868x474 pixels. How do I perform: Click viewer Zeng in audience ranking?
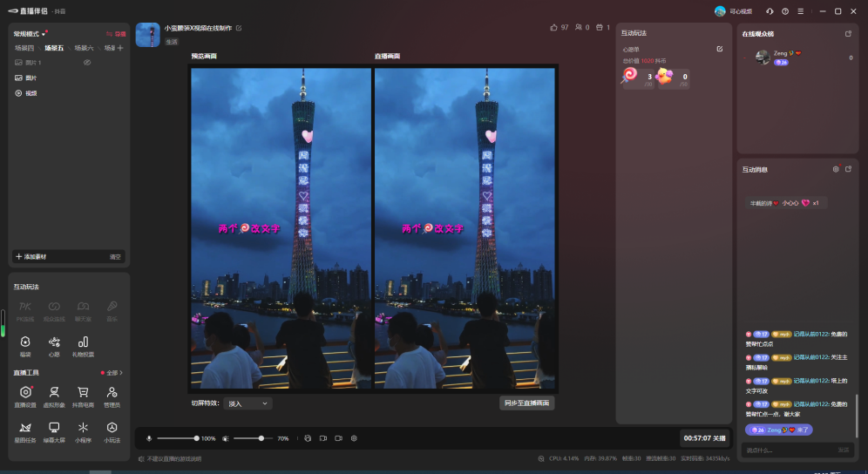(797, 57)
